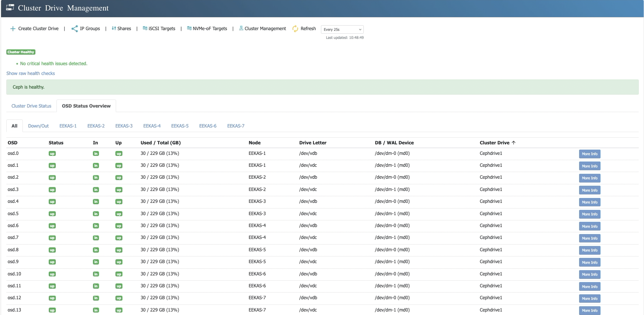
Task: Click the iSCSI Targets icon
Action: coord(145,28)
